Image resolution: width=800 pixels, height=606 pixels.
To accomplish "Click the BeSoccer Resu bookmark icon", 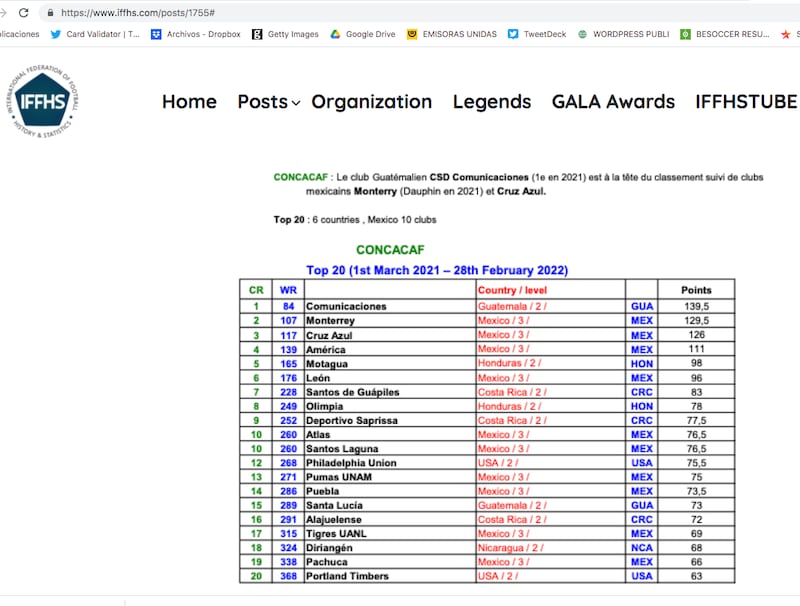I will pos(685,34).
